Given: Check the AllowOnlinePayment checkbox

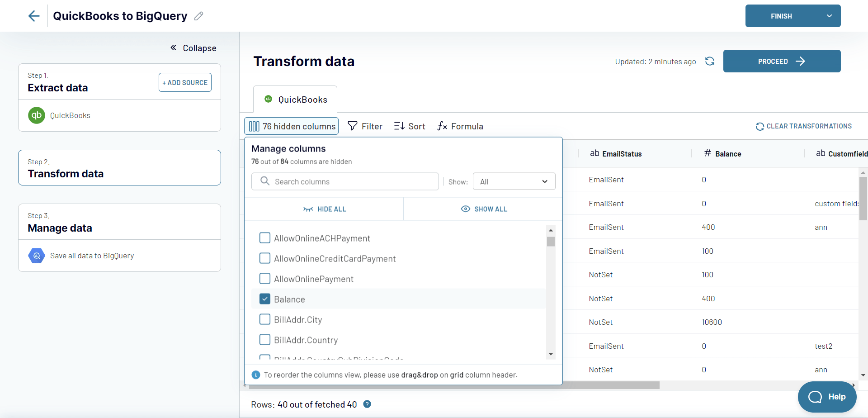Looking at the screenshot, I should click(x=265, y=279).
